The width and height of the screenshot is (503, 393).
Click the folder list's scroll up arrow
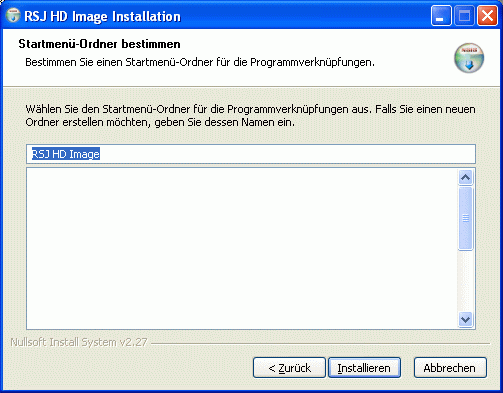(x=465, y=178)
